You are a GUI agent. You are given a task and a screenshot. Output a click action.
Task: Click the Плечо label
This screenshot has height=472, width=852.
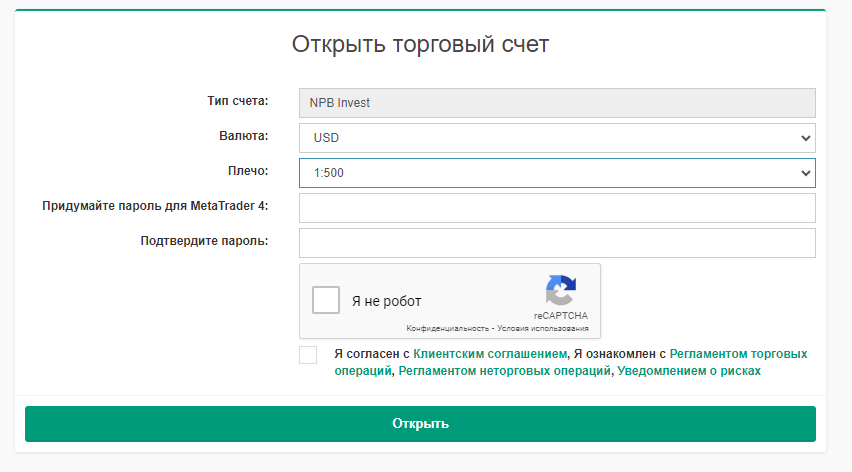tap(248, 171)
